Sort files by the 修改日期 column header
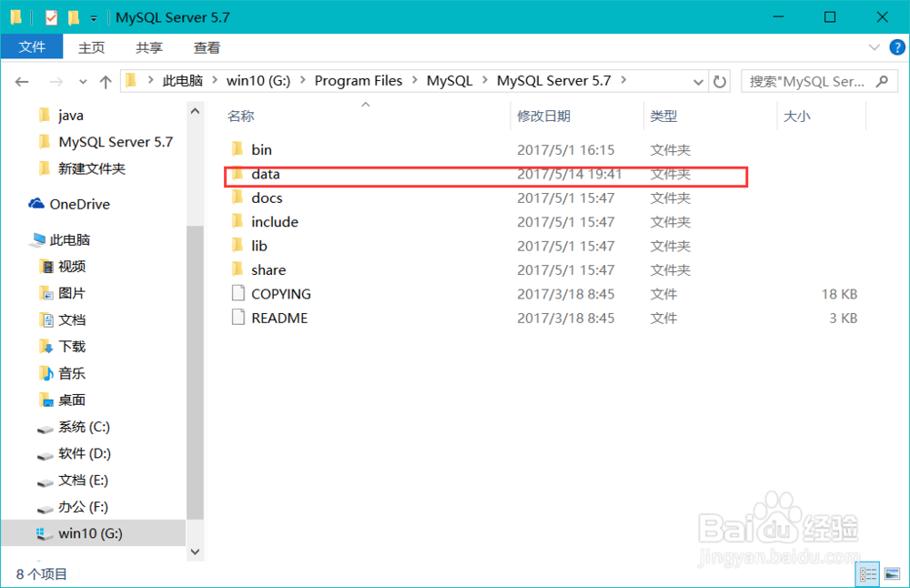Screen dimensions: 910x588 pos(543,116)
